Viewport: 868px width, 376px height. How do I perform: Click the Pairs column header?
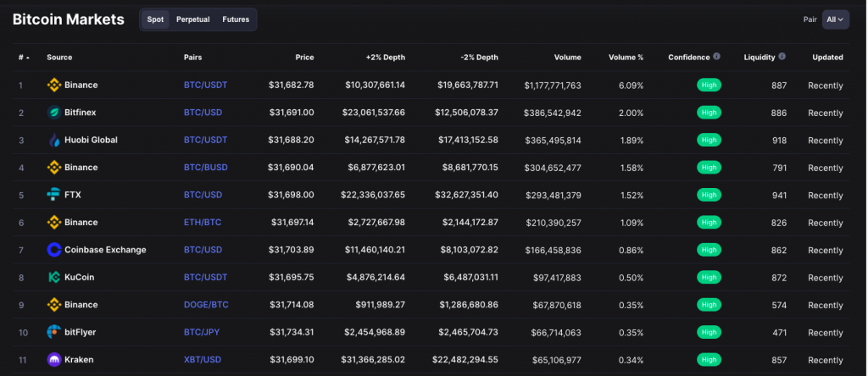(x=192, y=57)
